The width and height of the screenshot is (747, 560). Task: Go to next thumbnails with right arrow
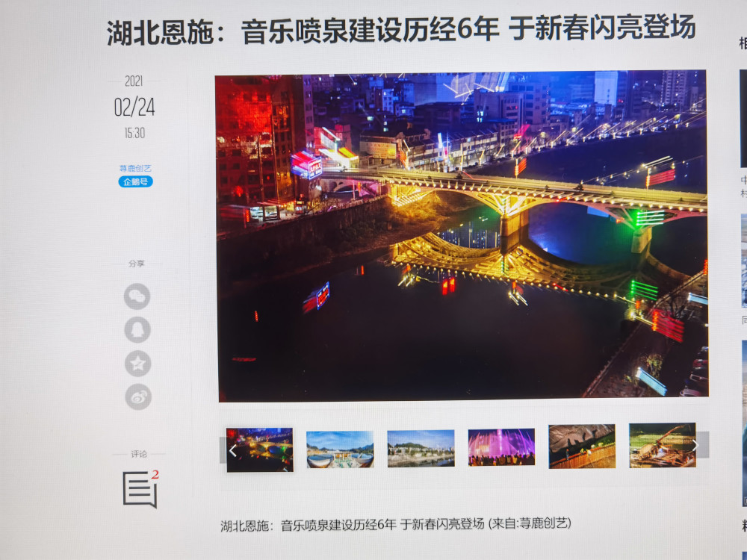pyautogui.click(x=695, y=445)
